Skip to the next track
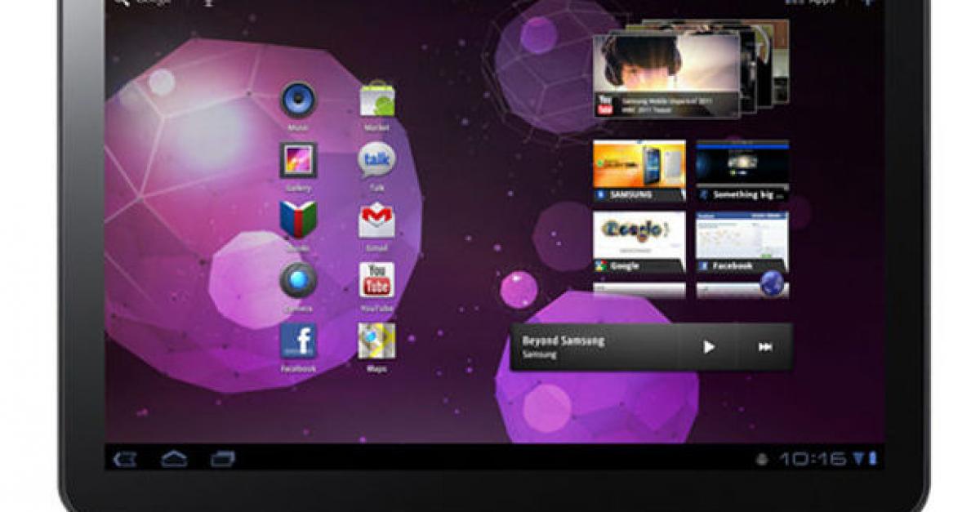Screen dimensions: 980x512 click(765, 347)
